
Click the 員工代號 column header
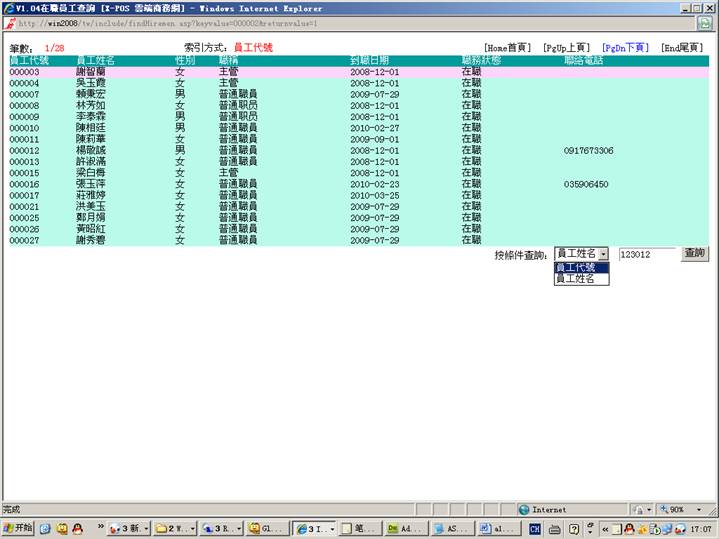pos(29,61)
